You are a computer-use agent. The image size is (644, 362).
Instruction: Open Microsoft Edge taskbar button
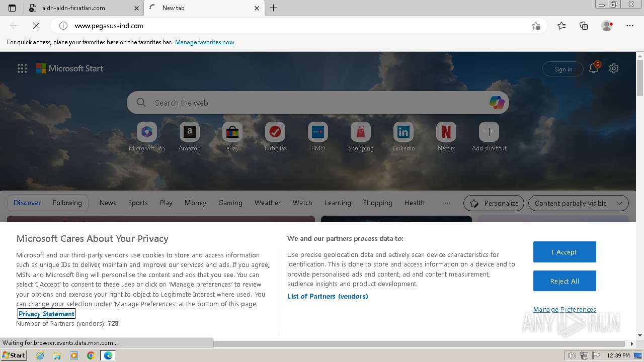(x=108, y=355)
